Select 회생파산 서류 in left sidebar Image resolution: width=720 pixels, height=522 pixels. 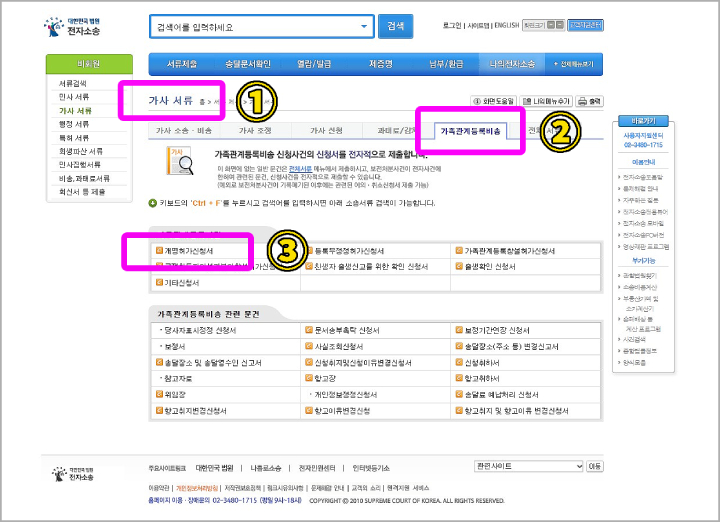click(x=81, y=151)
